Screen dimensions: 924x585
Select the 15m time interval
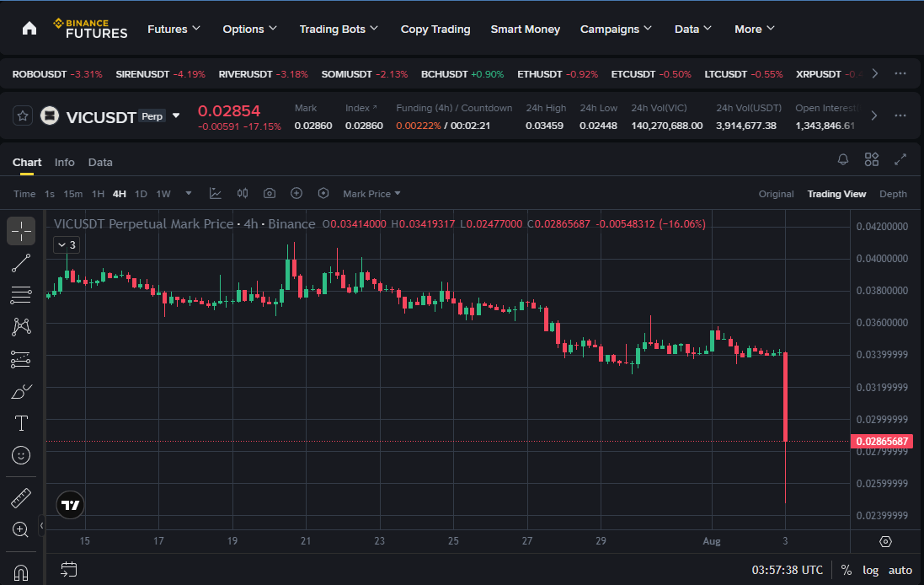click(73, 193)
